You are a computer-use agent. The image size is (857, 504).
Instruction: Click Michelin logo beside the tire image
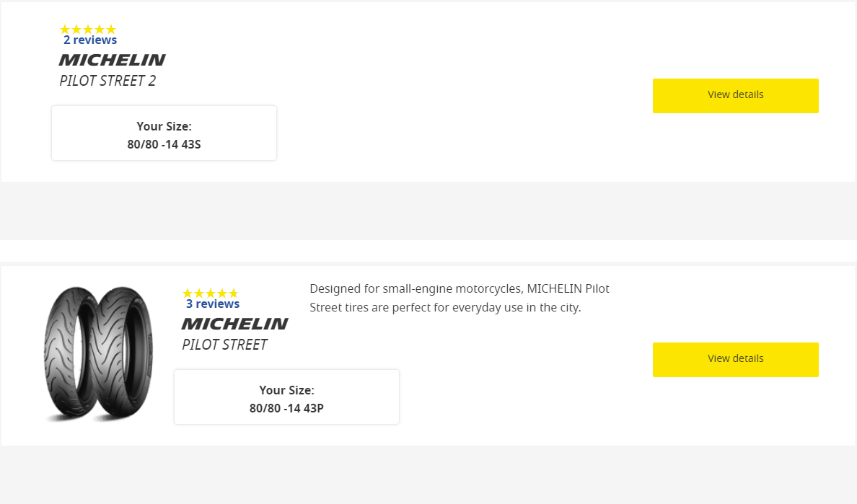click(234, 324)
